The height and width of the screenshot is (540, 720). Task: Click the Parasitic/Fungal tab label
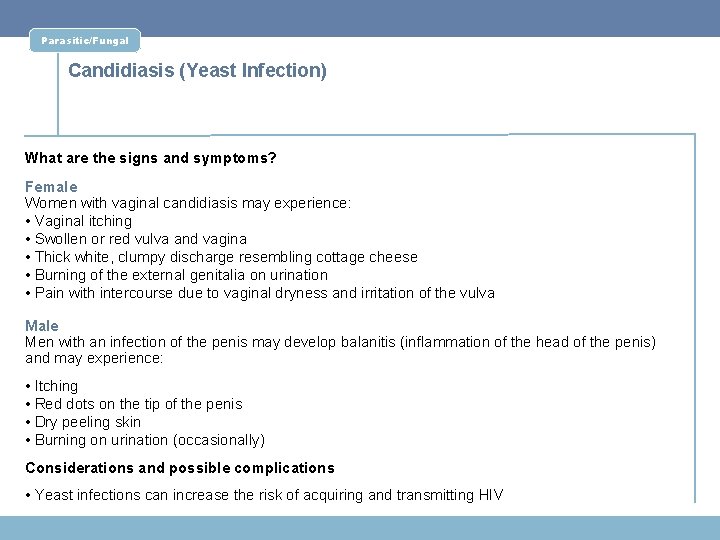click(85, 41)
